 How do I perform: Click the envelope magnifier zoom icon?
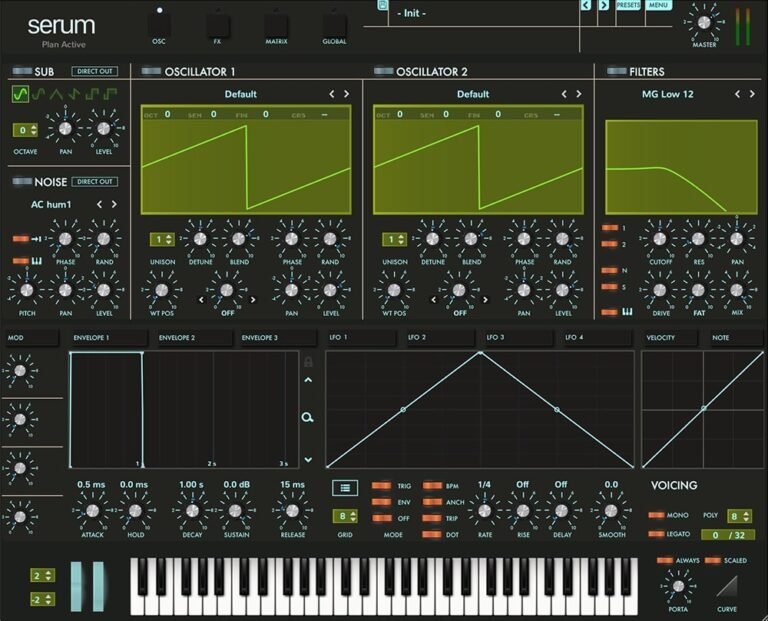pos(308,417)
